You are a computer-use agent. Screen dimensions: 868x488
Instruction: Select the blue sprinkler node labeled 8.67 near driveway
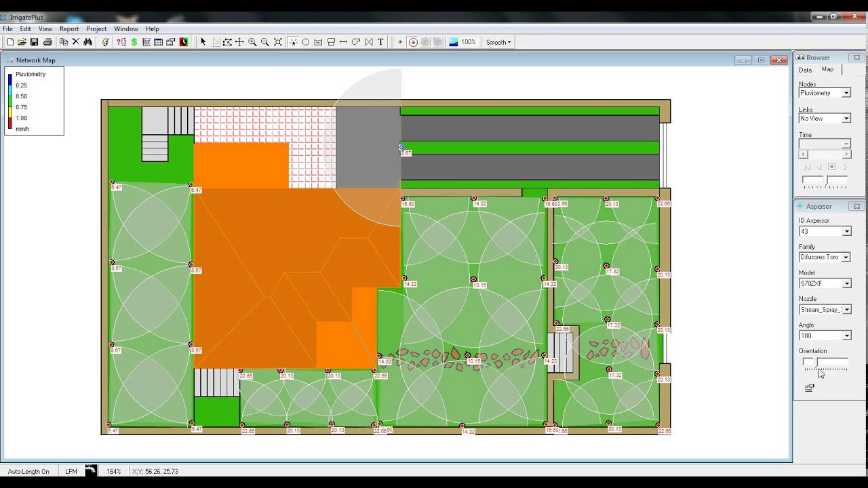point(401,147)
